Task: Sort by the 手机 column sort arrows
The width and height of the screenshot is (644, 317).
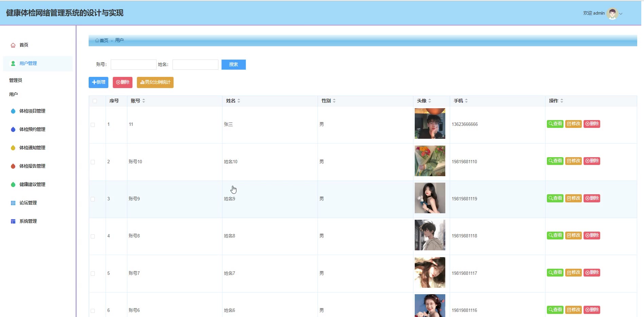Action: tap(466, 101)
